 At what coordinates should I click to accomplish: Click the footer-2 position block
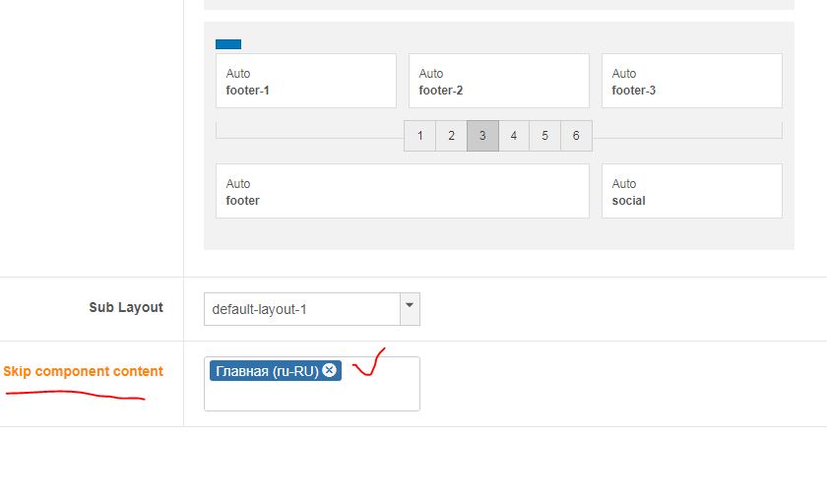tap(499, 81)
